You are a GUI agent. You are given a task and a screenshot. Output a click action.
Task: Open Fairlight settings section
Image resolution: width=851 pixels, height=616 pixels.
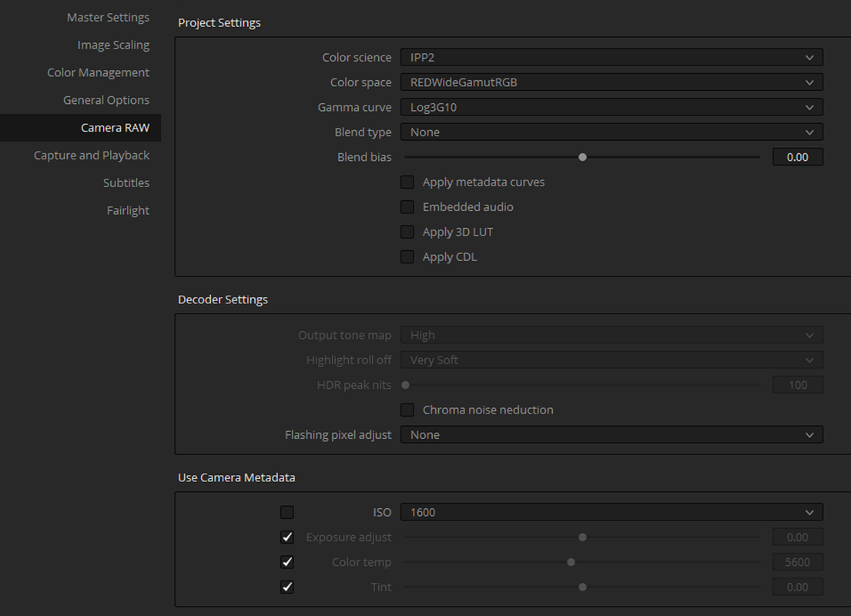point(128,210)
